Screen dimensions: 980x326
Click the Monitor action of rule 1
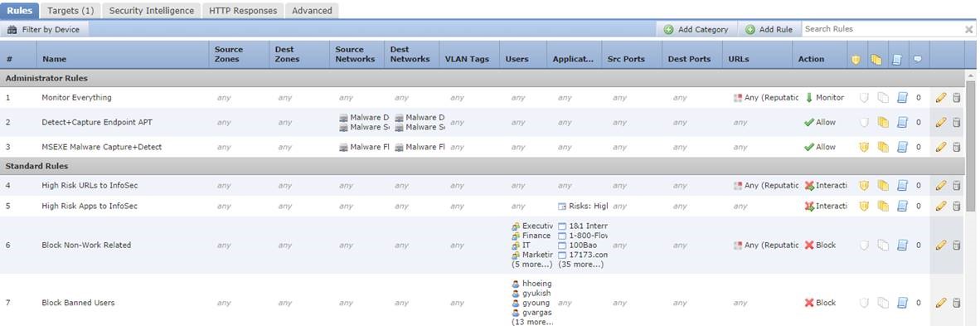point(824,98)
